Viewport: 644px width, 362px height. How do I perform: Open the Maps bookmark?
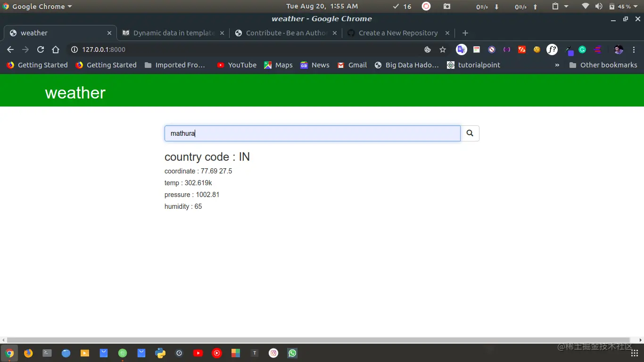point(278,65)
